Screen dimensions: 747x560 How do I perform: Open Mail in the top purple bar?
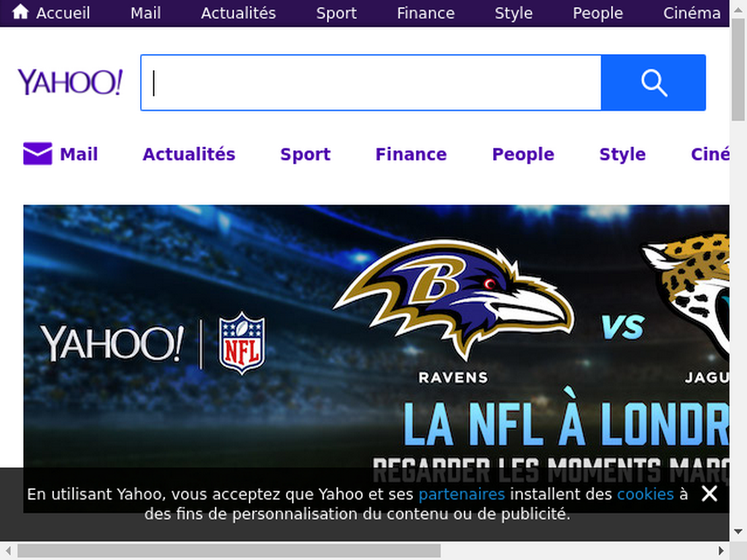145,13
